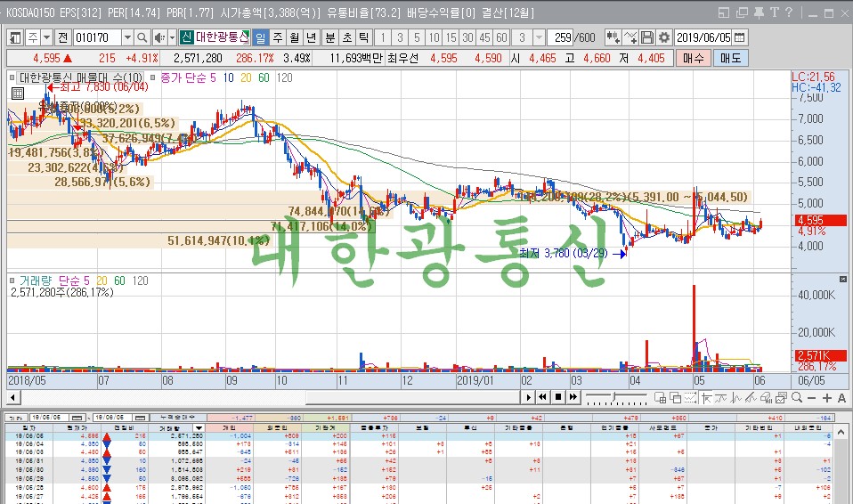Image resolution: width=853 pixels, height=504 pixels.
Task: Click the chart zoom magnifier icon in bottom toolbar
Action: click(796, 398)
